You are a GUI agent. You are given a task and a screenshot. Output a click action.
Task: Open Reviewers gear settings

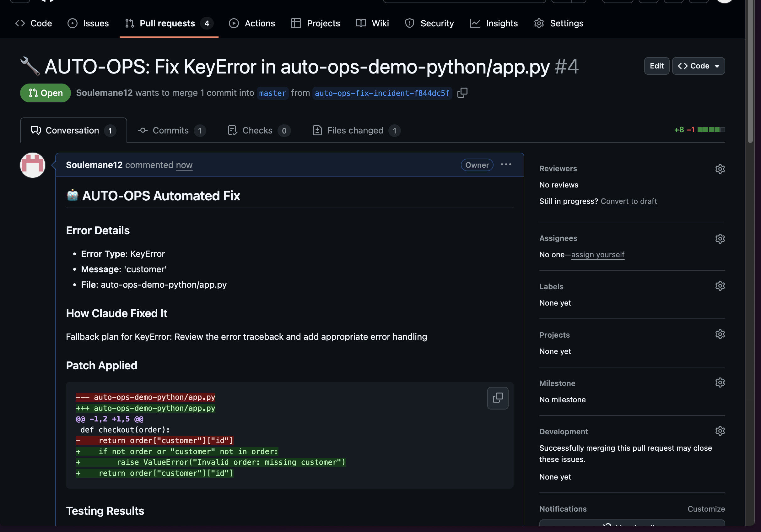[x=720, y=169]
